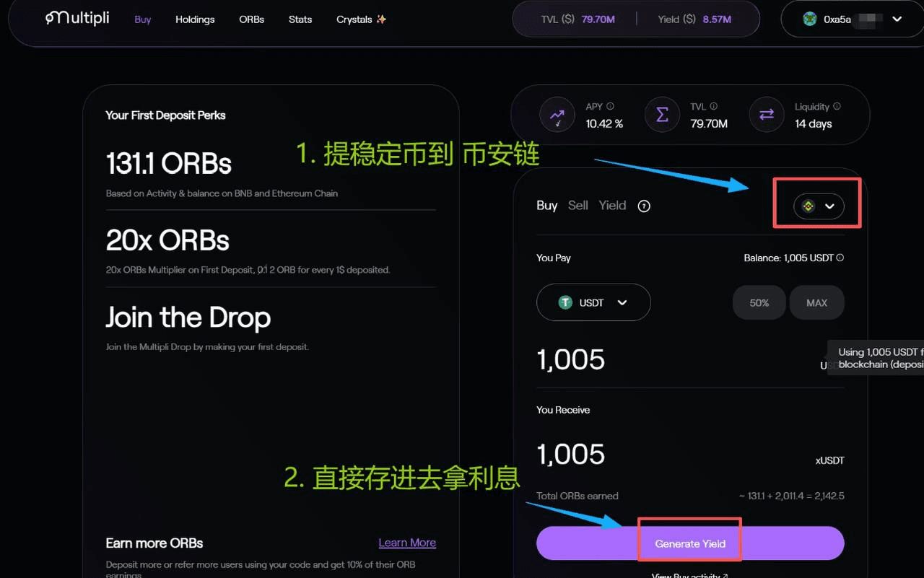
Task: Expand the 0xa5a wallet account menu
Action: click(897, 19)
